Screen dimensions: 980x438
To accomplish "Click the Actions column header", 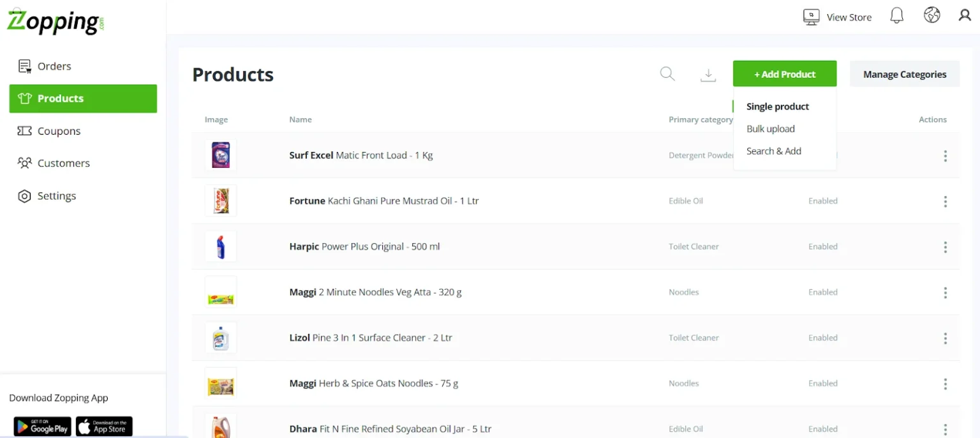I will pyautogui.click(x=933, y=119).
